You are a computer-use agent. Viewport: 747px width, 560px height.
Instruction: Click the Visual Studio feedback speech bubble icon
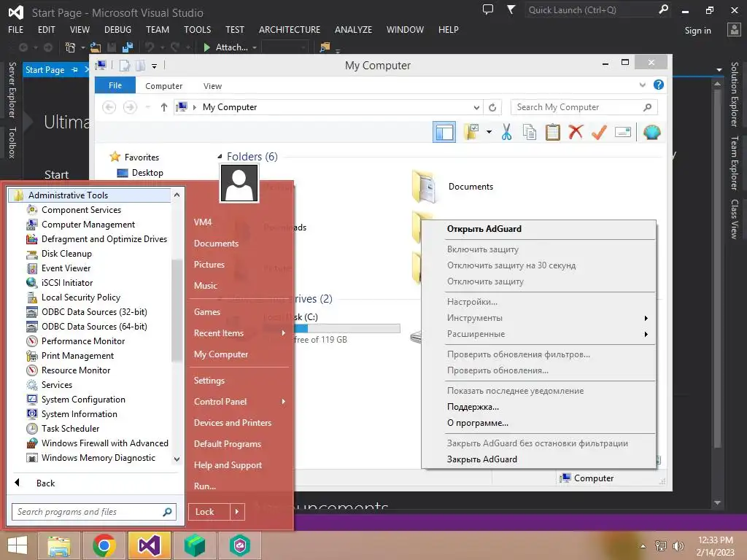488,9
